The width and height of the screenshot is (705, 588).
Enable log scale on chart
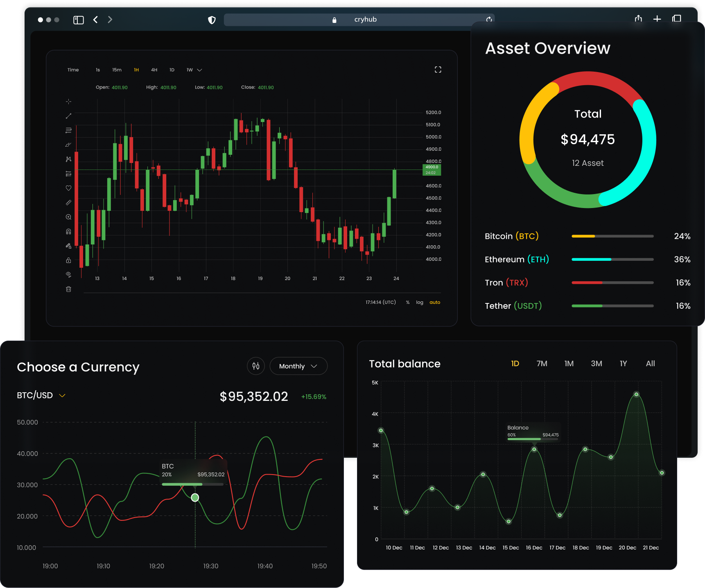[419, 303]
